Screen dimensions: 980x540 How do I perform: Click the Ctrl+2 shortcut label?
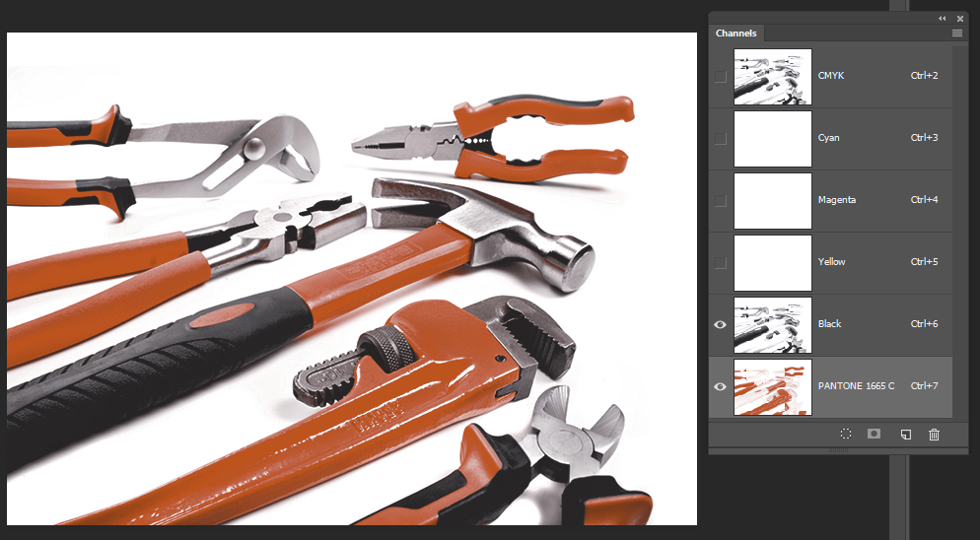925,76
